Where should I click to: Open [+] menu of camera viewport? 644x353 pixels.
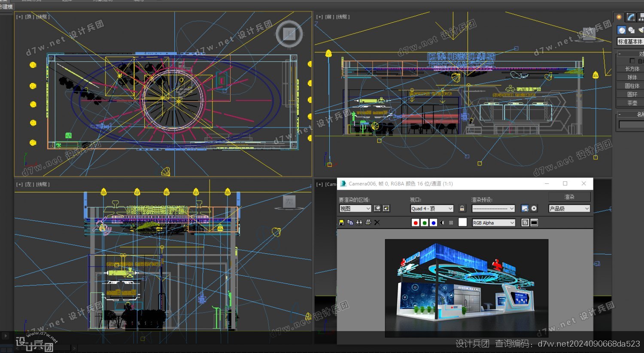click(319, 184)
